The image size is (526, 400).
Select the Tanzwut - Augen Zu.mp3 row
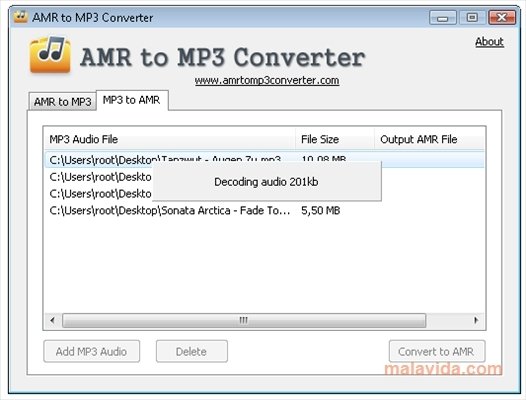click(264, 159)
